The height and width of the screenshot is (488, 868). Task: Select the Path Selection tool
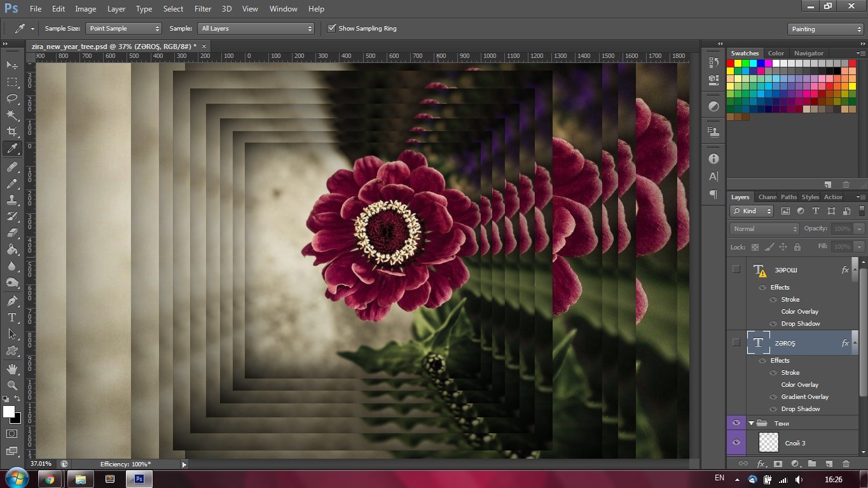[12, 334]
